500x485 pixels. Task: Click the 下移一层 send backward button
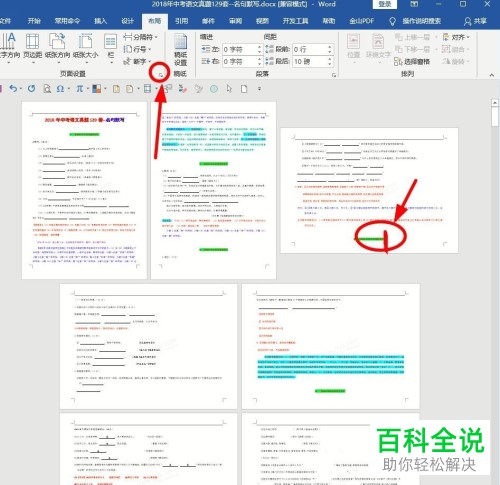click(412, 49)
